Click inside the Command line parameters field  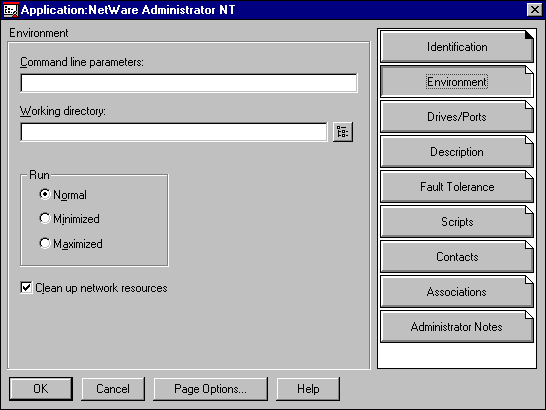tap(189, 83)
